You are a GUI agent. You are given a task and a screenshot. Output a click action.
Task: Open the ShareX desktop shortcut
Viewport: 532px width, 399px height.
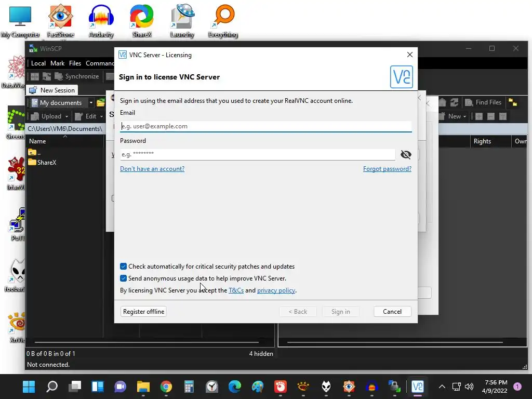click(x=141, y=21)
